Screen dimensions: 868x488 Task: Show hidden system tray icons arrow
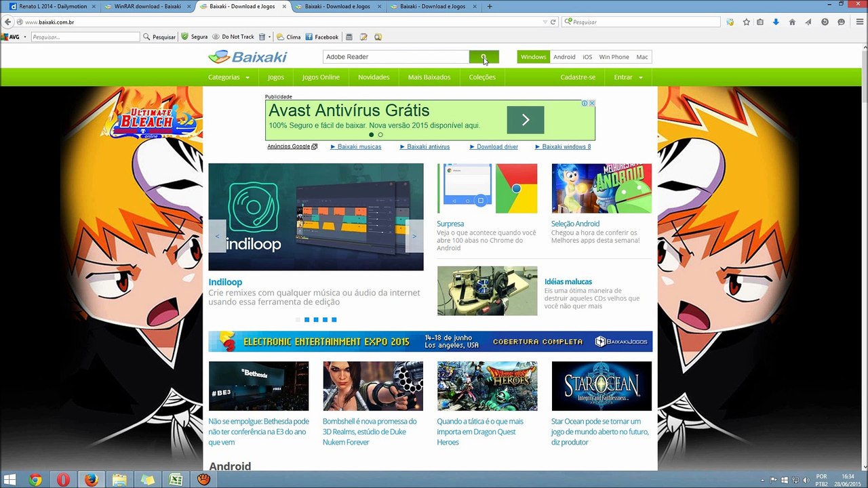[764, 480]
